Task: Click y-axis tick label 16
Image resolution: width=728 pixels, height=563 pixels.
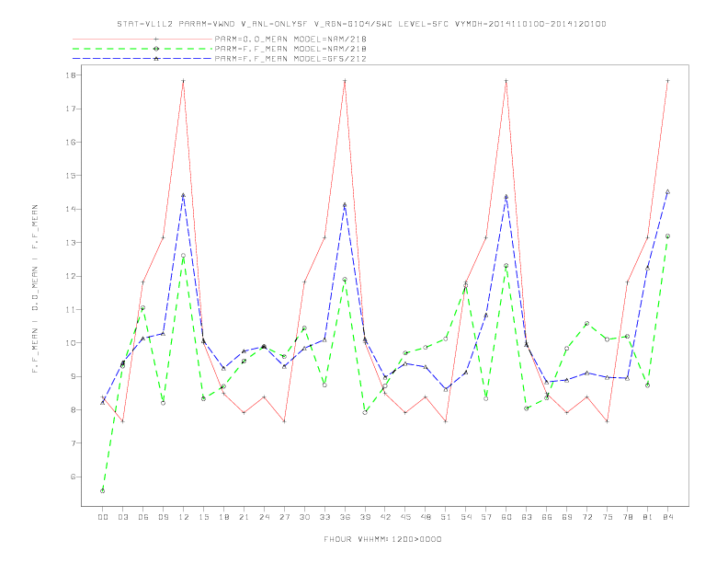Action: pyautogui.click(x=70, y=143)
